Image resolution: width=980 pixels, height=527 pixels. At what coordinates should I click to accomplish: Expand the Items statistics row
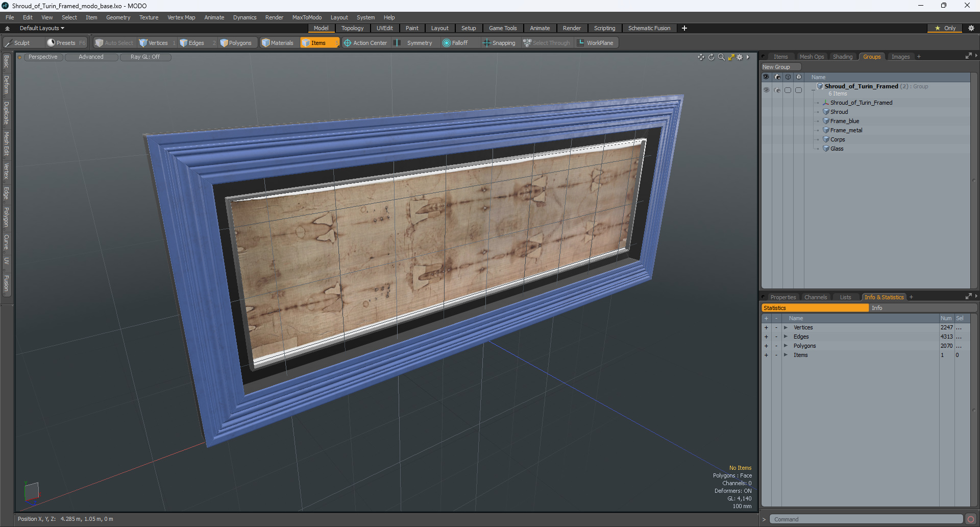pyautogui.click(x=786, y=355)
